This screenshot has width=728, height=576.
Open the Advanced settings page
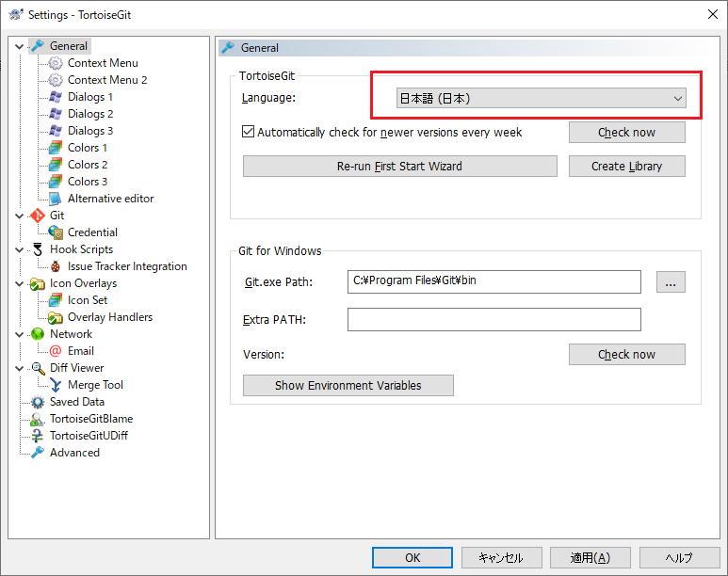click(74, 453)
